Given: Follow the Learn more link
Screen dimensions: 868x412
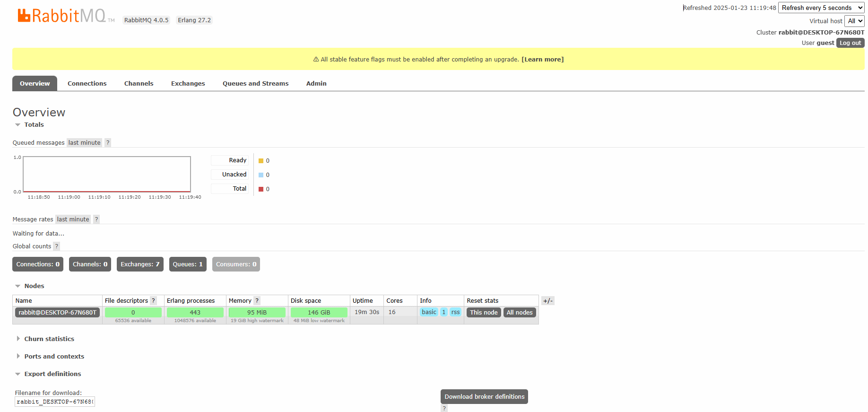Looking at the screenshot, I should [542, 59].
